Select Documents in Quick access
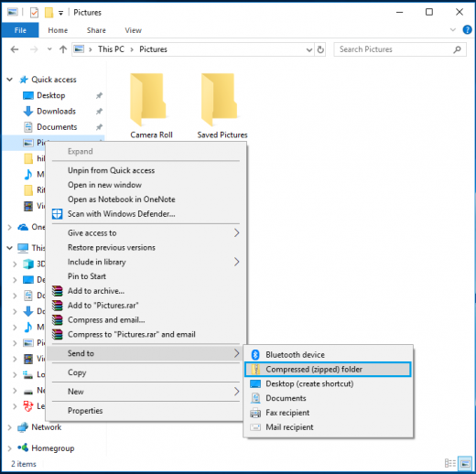Viewport: 476px width, 474px height. coord(57,127)
